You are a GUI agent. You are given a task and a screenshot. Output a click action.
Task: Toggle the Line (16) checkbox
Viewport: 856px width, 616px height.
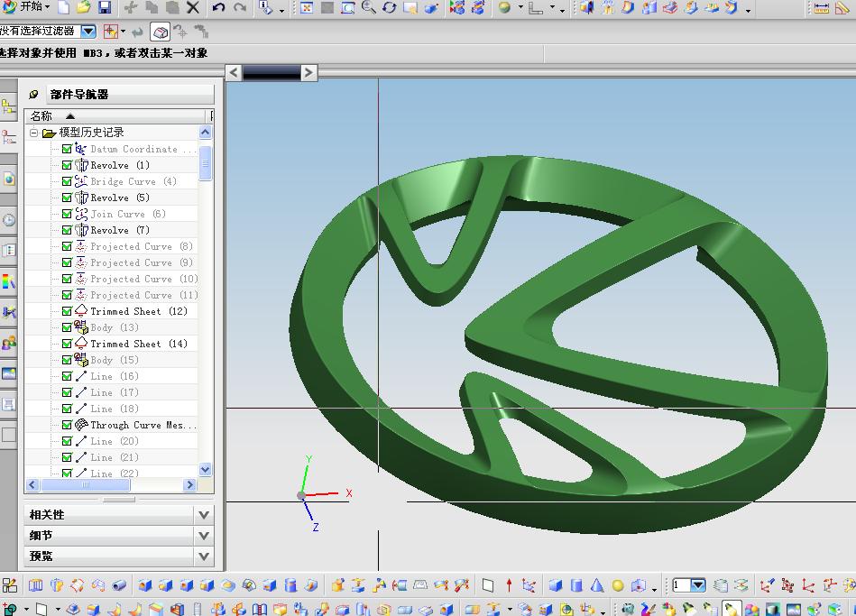tap(67, 376)
